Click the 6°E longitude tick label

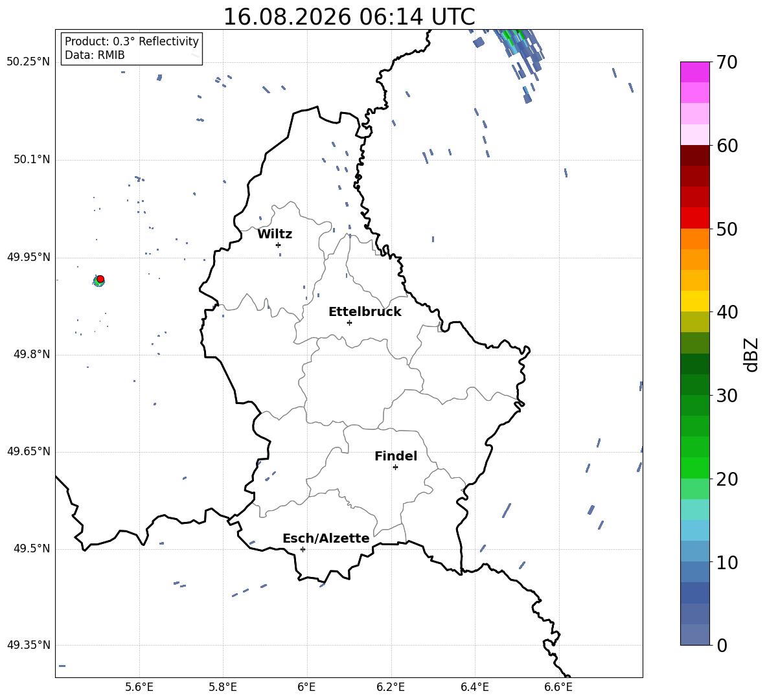tap(306, 687)
